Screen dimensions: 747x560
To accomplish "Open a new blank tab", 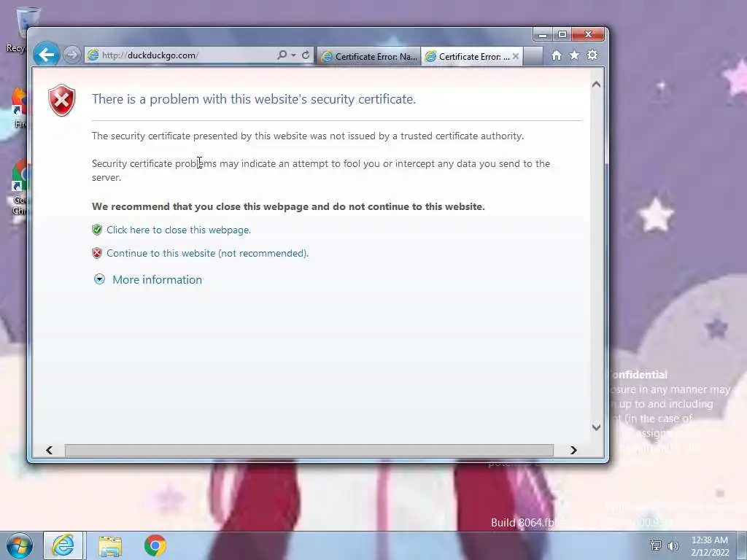I will coord(533,56).
